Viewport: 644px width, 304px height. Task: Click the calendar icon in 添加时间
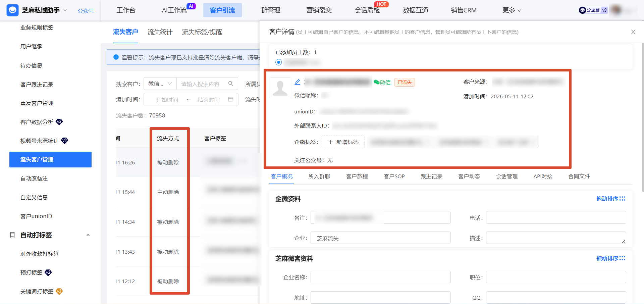pyautogui.click(x=231, y=99)
